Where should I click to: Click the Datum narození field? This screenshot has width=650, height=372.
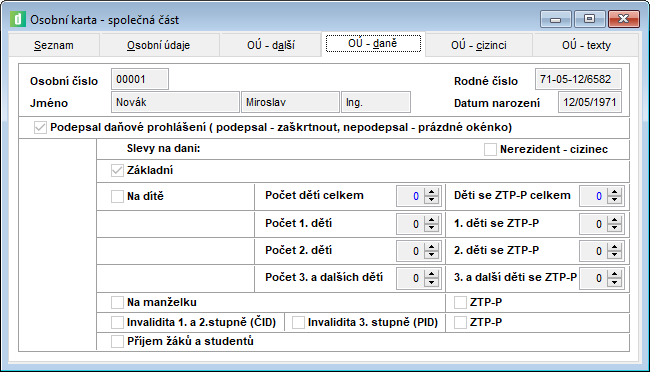point(590,102)
